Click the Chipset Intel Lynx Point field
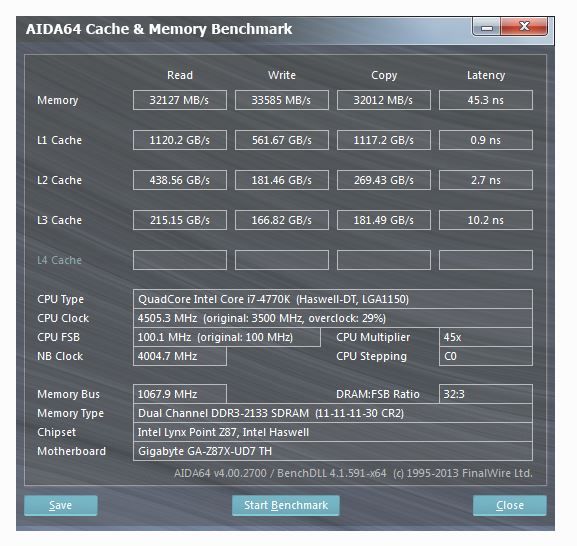Screen dimensions: 577x546 coord(333,432)
